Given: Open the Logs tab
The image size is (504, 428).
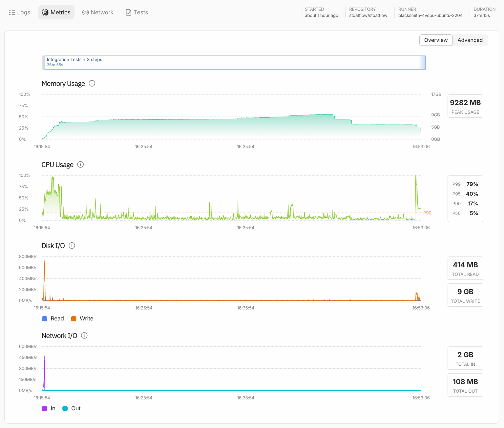Looking at the screenshot, I should tap(19, 12).
